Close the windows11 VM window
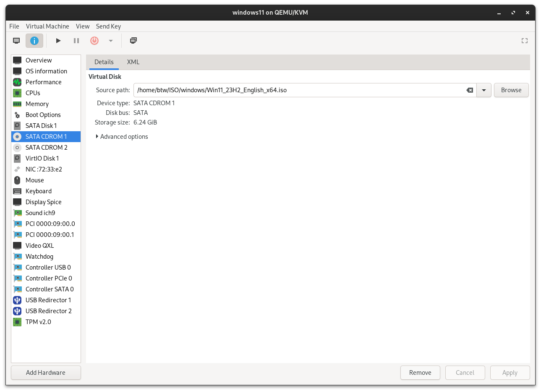Screen dimensions: 541x392 coord(528,13)
